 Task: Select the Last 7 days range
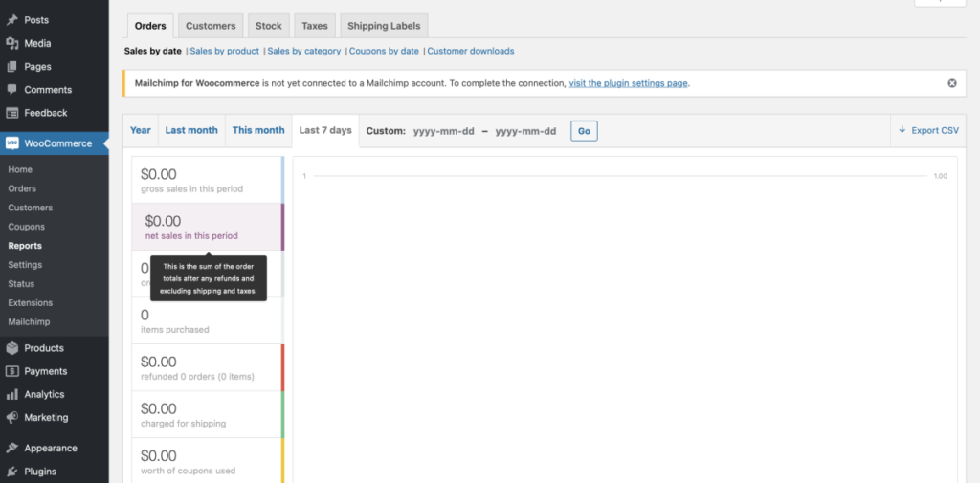coord(325,130)
